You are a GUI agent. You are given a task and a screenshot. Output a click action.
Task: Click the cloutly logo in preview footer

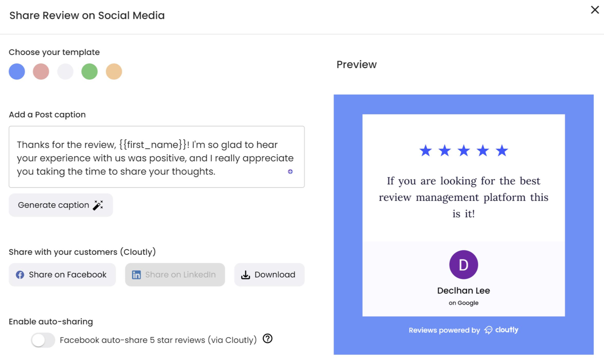(x=501, y=330)
